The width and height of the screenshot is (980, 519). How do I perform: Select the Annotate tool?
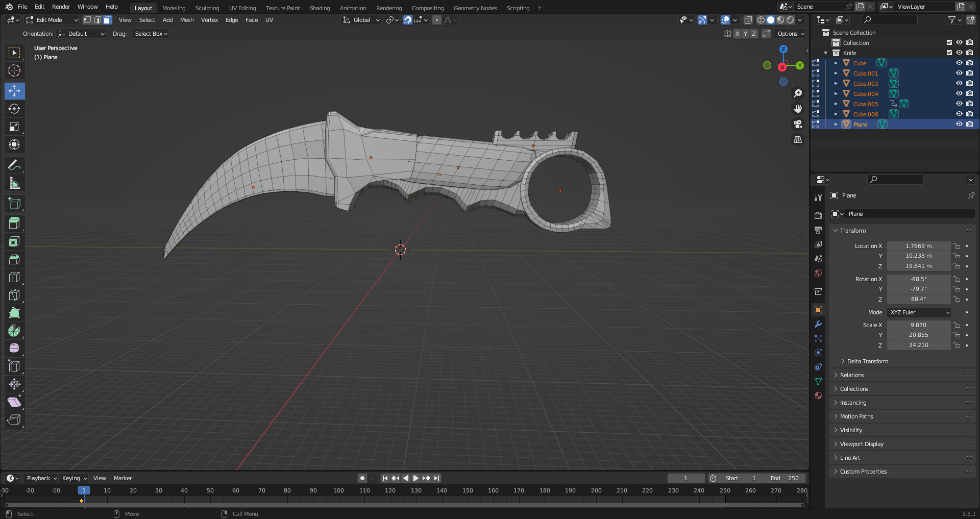[14, 164]
